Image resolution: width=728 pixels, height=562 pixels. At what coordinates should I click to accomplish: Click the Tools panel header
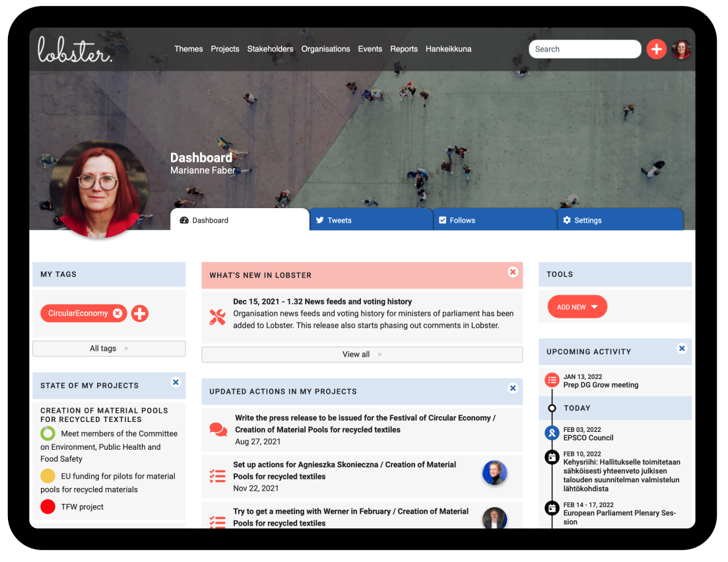coord(614,275)
